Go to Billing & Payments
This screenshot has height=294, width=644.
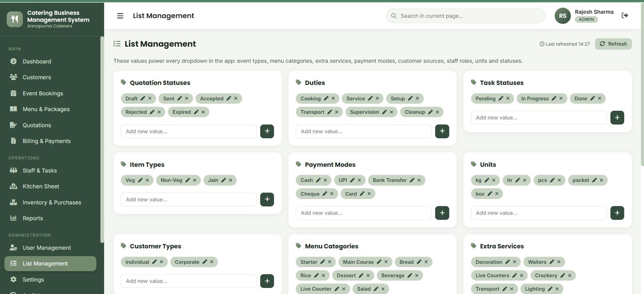pyautogui.click(x=50, y=141)
